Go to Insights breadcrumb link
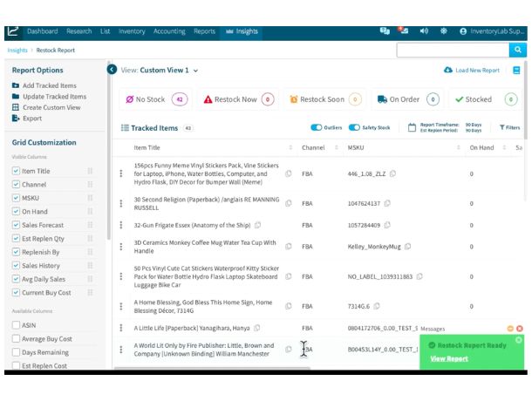Viewport: 532px width, 401px height. [17, 51]
